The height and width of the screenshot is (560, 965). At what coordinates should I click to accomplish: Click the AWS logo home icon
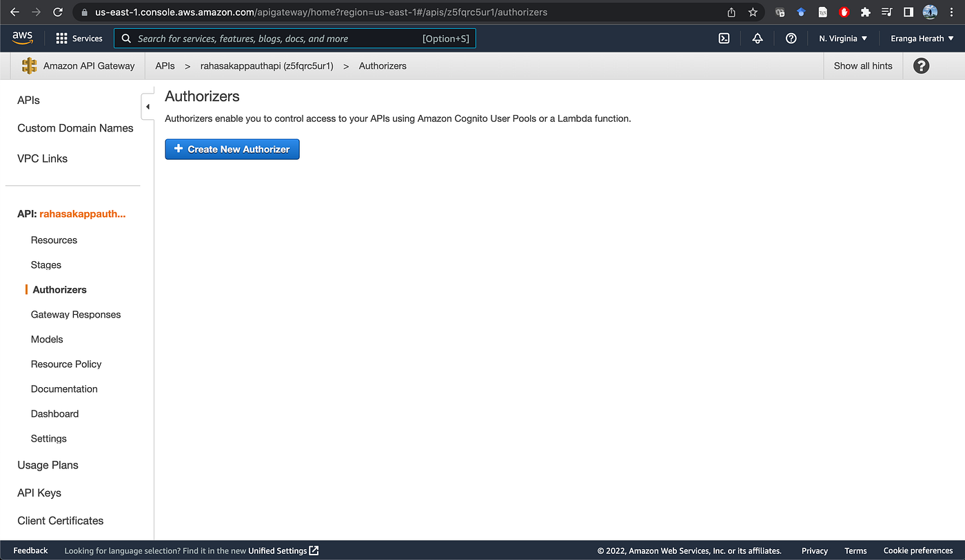pyautogui.click(x=23, y=38)
